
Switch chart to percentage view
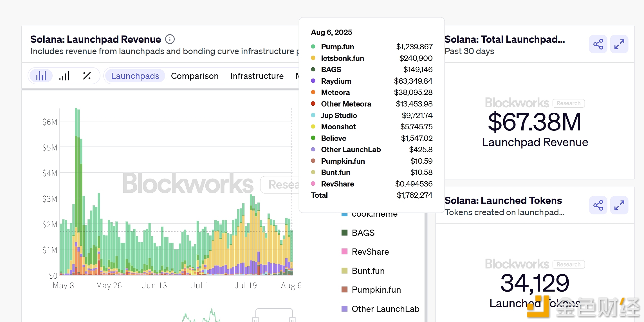coord(87,76)
